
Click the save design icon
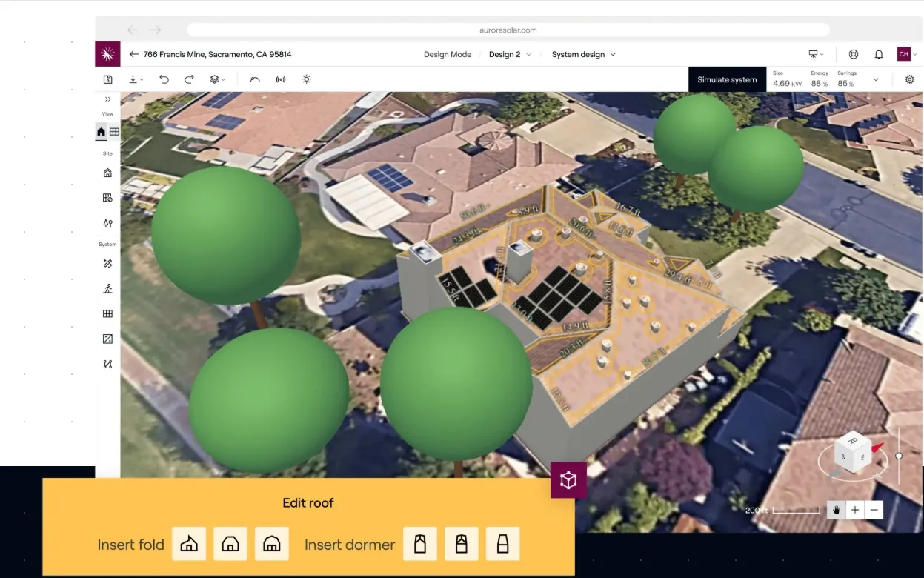click(107, 79)
